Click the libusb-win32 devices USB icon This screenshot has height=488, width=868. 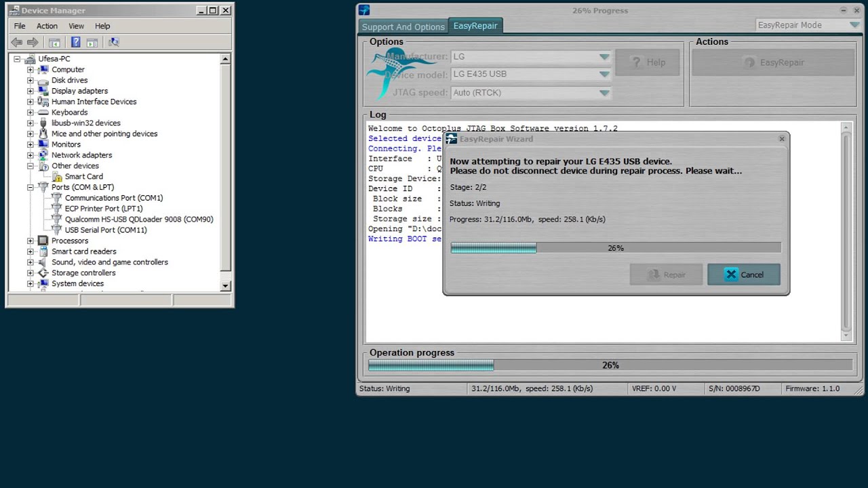pyautogui.click(x=43, y=123)
